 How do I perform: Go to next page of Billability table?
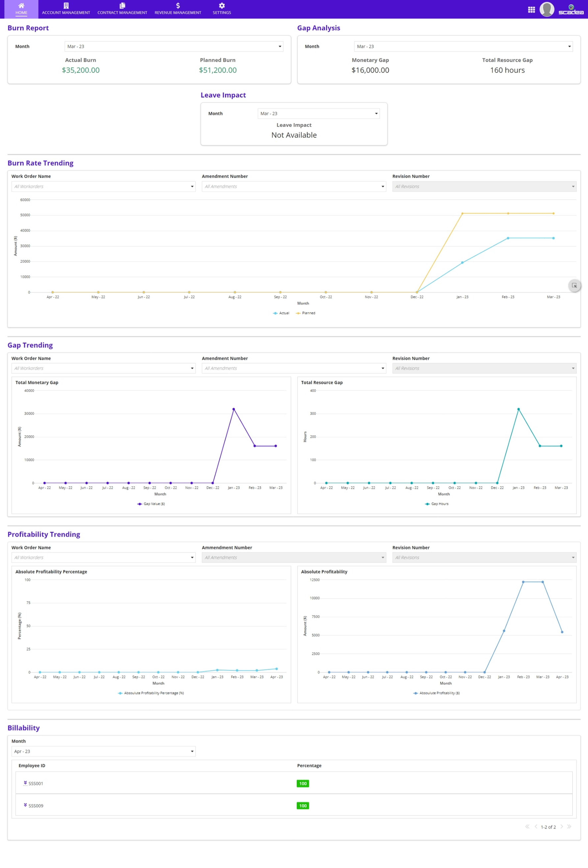562,826
